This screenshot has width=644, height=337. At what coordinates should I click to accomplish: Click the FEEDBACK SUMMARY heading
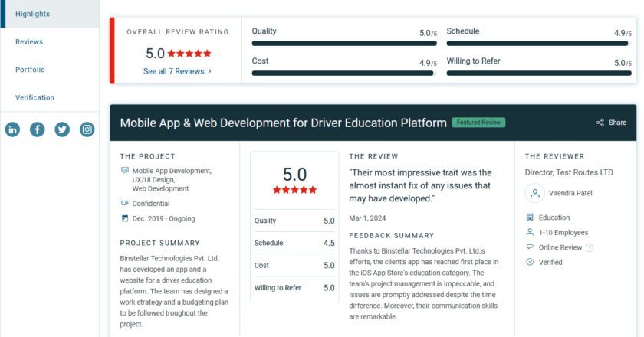(392, 236)
